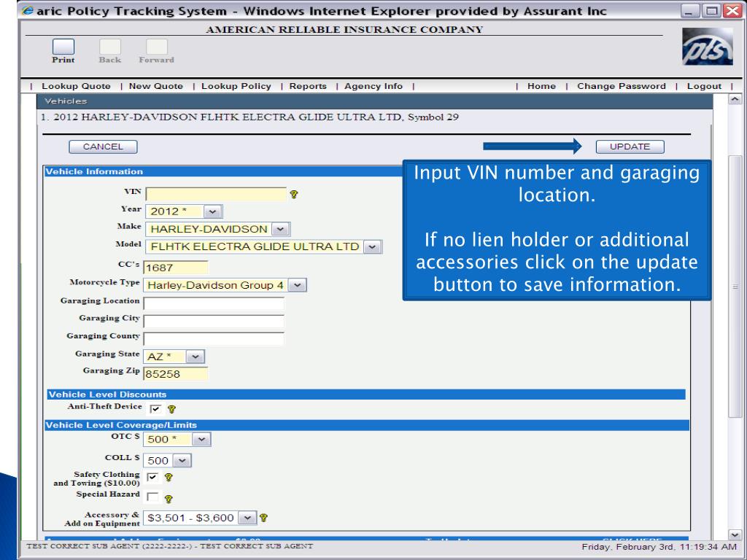Click the Vehicle Level Coverage/Limits header

[367, 425]
